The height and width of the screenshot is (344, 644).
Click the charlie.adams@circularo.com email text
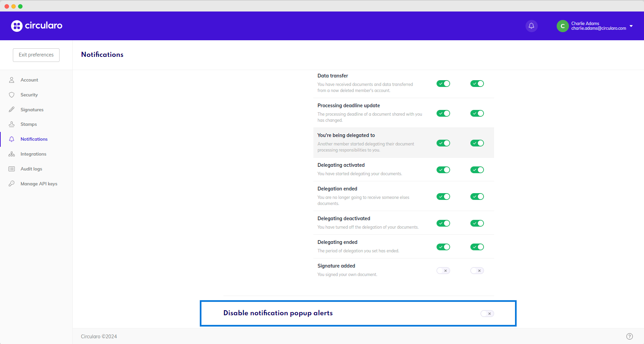[x=598, y=28]
